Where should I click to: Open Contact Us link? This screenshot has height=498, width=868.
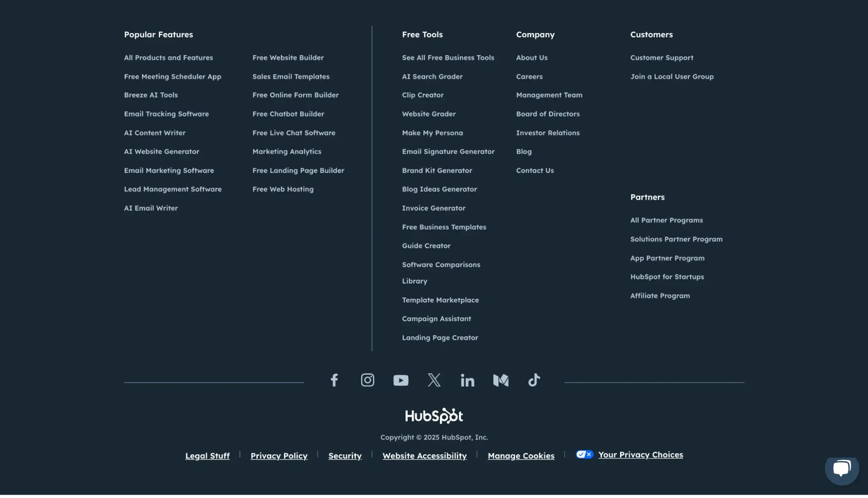[x=535, y=171]
